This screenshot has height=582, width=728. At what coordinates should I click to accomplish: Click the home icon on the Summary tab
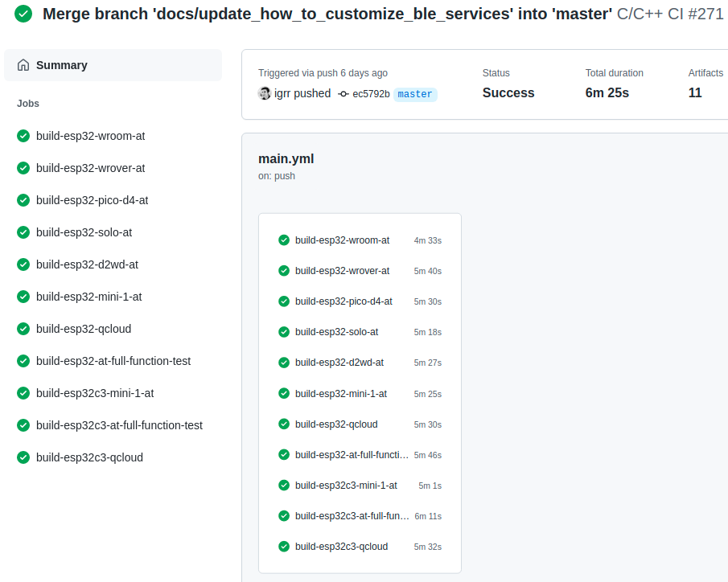click(x=24, y=64)
